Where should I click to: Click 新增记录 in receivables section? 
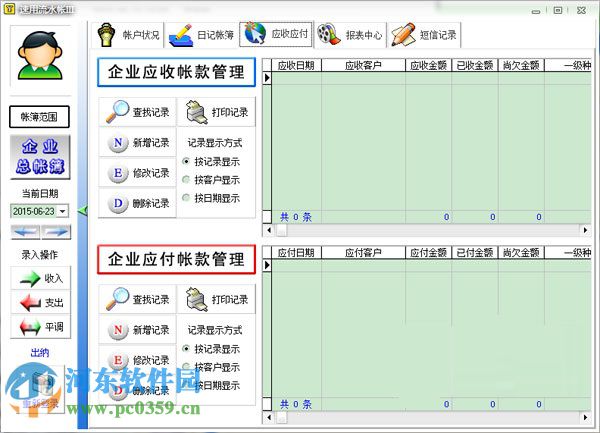(137, 142)
